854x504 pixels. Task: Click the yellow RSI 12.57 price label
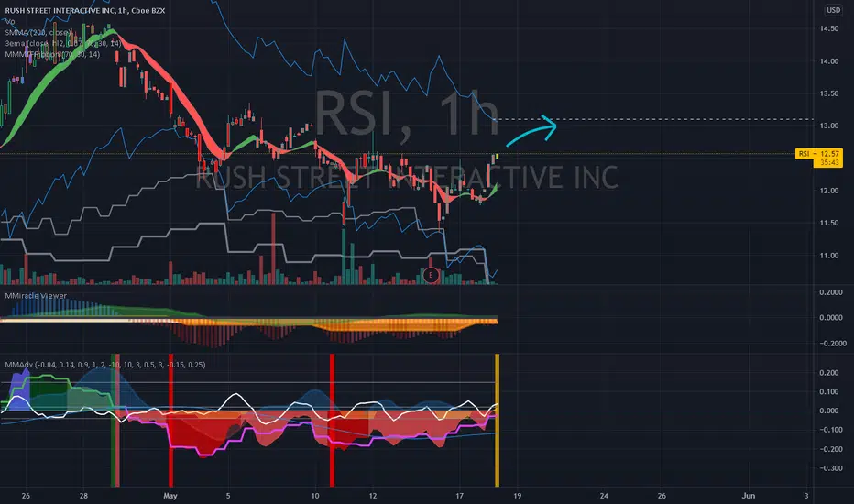click(x=818, y=154)
